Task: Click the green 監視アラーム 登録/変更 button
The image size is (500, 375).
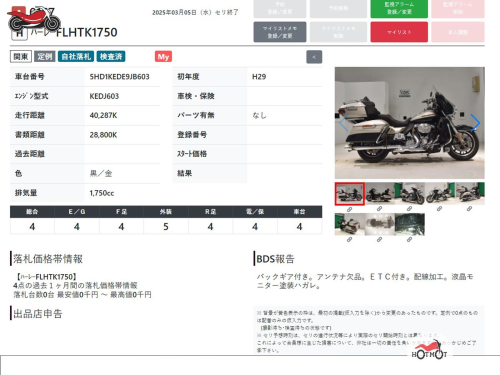Action: click(399, 8)
